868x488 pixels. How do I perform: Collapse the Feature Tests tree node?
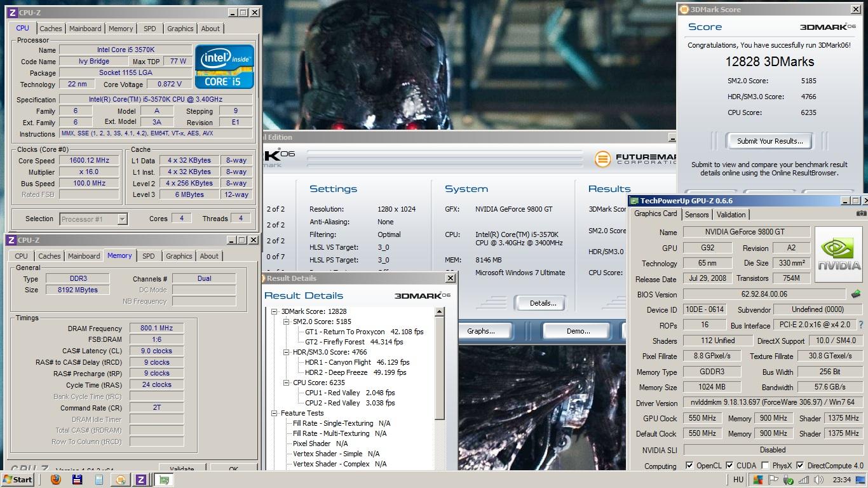click(275, 413)
